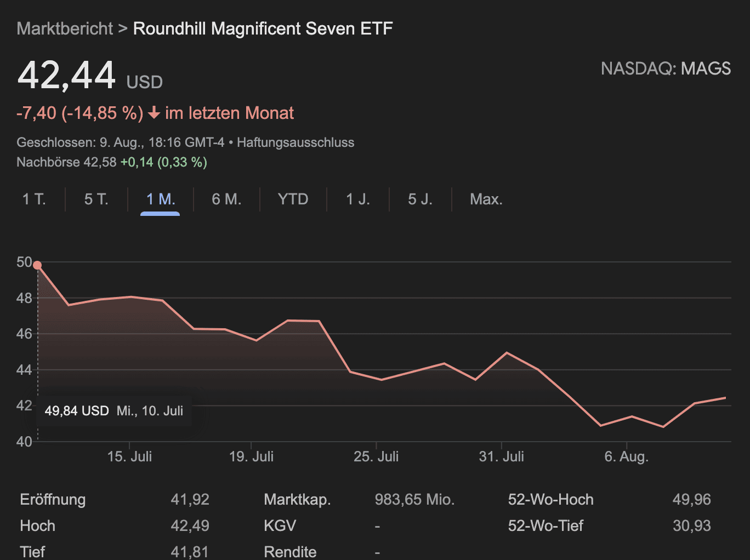The width and height of the screenshot is (750, 560).
Task: Click the 19. Juli axis label
Action: (x=252, y=456)
